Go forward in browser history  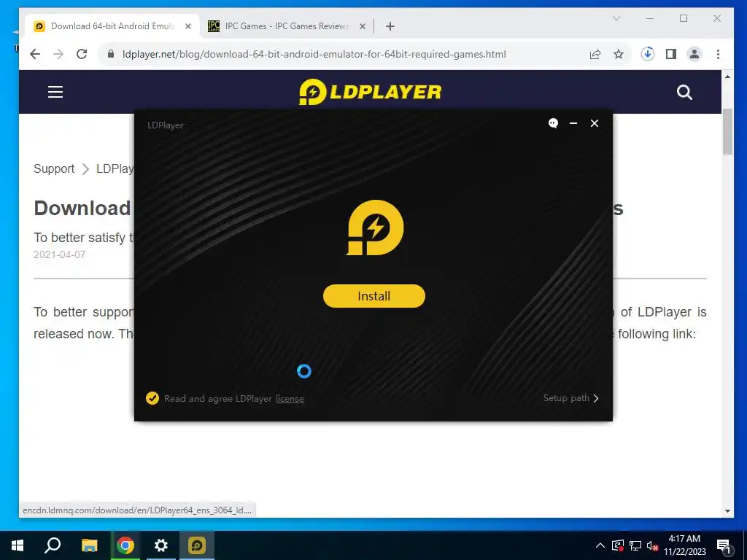58,54
